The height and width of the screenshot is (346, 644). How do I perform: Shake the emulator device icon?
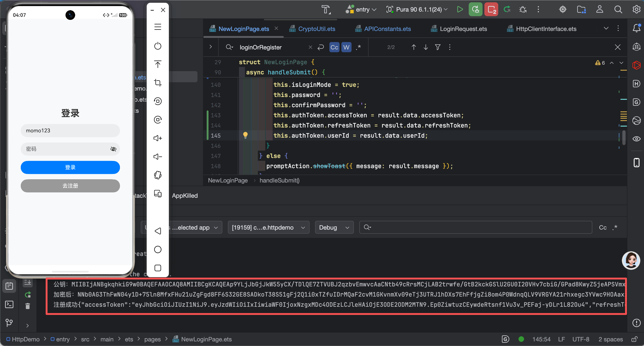click(158, 175)
